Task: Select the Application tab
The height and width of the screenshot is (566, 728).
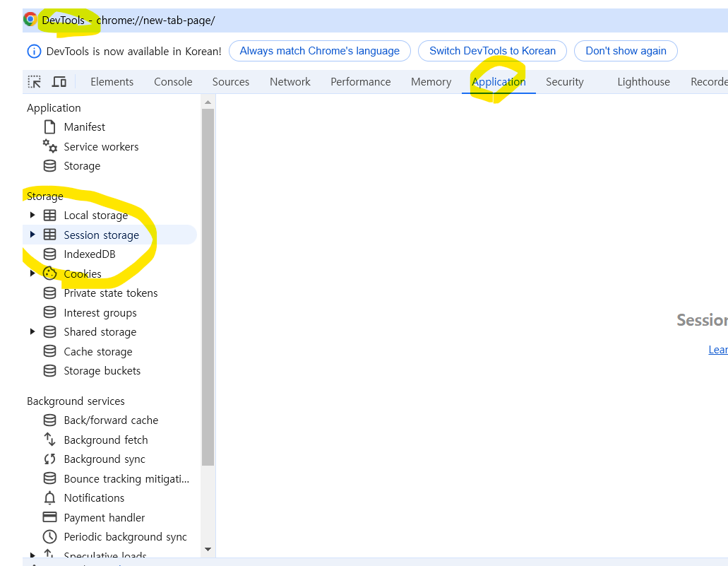Action: tap(499, 82)
